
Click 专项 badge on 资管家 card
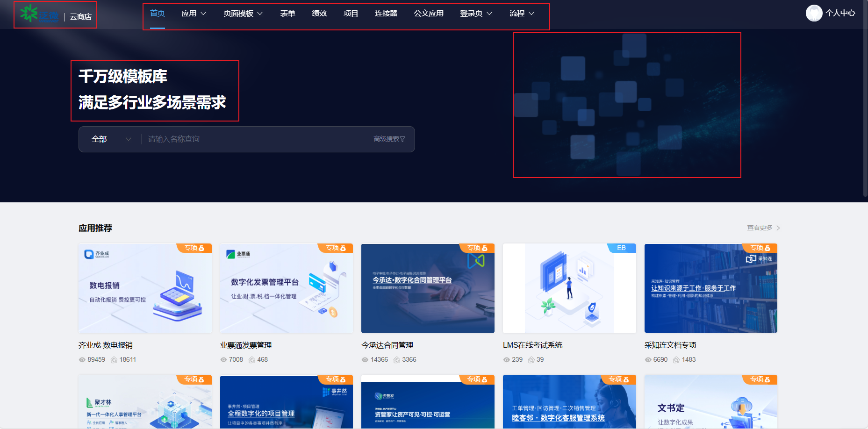(477, 379)
